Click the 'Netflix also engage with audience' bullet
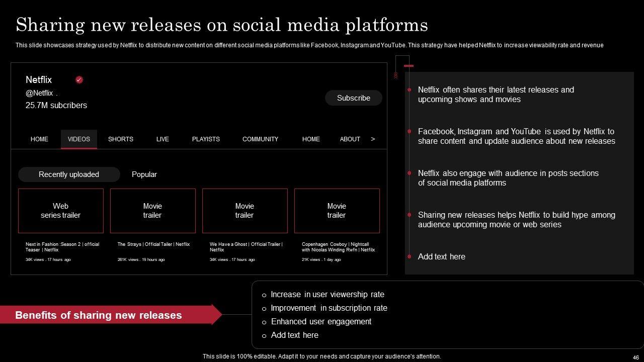This screenshot has height=362, width=644. pos(508,178)
